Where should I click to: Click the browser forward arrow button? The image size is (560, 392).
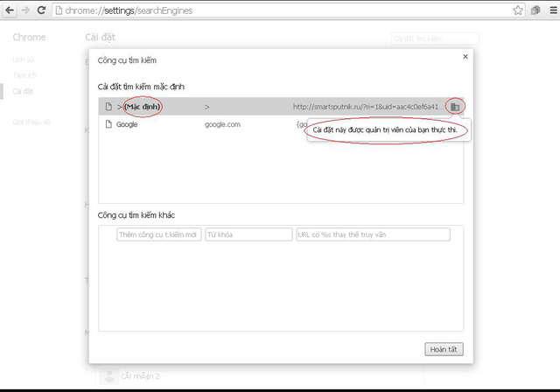(25, 10)
